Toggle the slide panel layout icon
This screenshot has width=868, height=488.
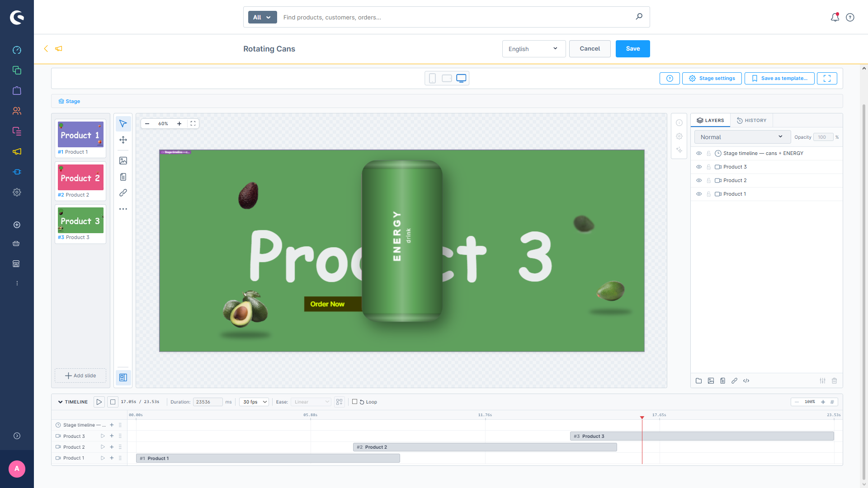pos(123,377)
